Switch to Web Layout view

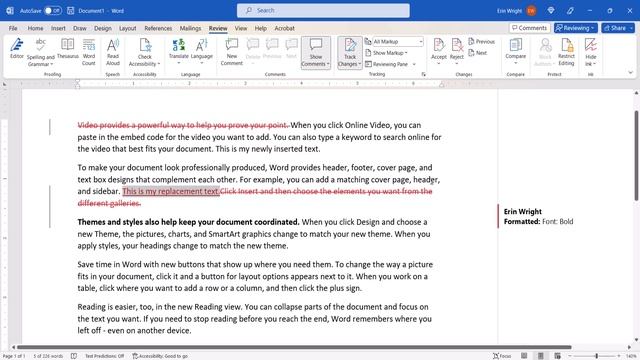point(557,356)
